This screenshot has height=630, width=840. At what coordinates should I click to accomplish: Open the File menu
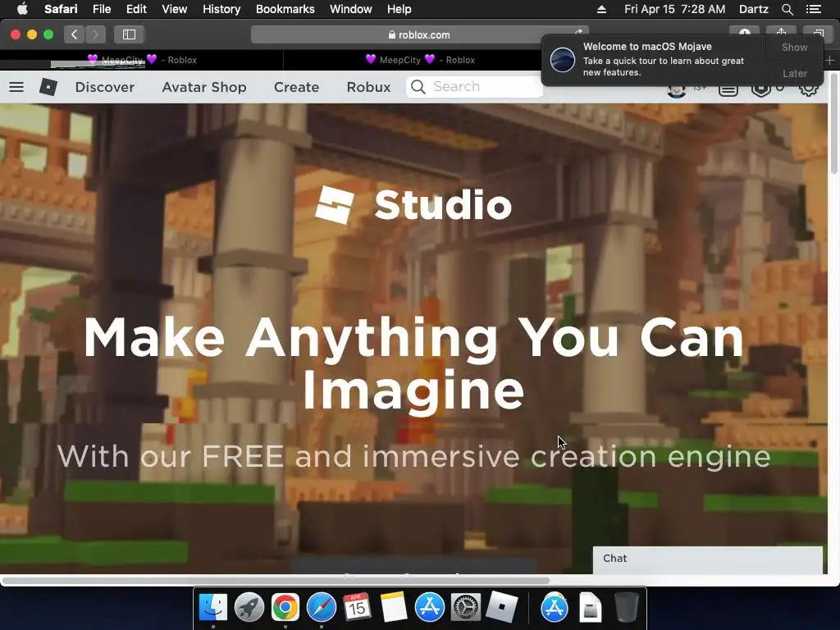(101, 9)
